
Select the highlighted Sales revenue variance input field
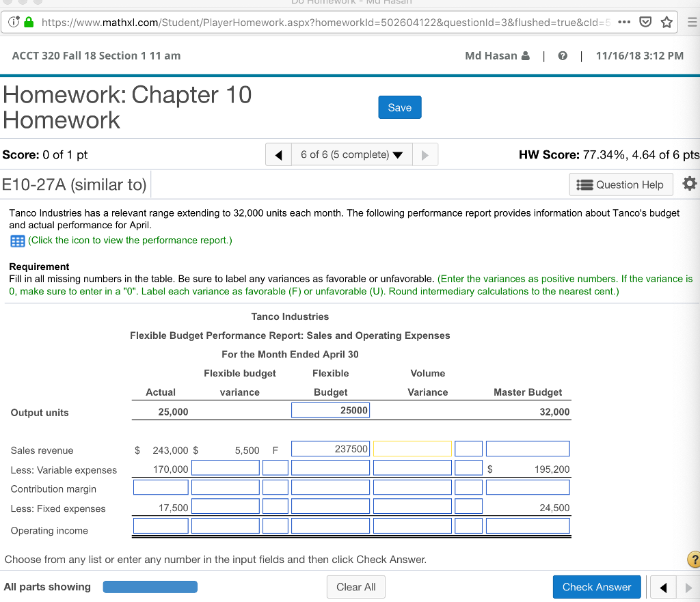point(412,448)
